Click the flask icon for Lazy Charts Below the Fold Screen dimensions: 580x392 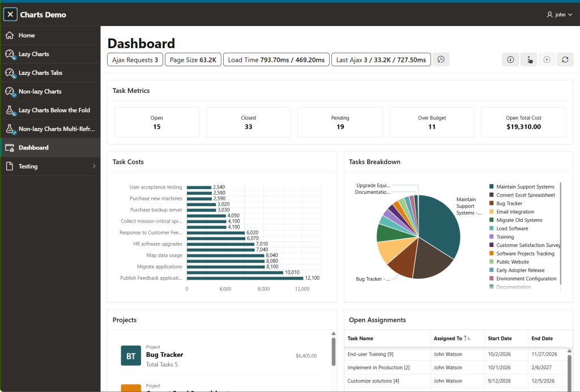pos(10,110)
